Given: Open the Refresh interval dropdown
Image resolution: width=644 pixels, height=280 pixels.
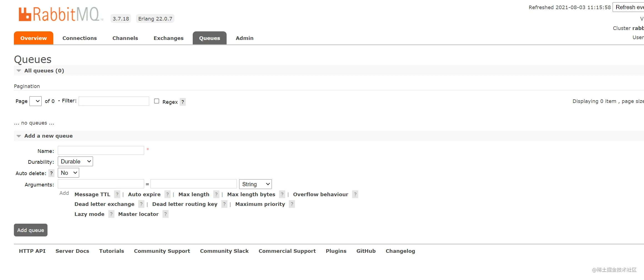Looking at the screenshot, I should [628, 7].
